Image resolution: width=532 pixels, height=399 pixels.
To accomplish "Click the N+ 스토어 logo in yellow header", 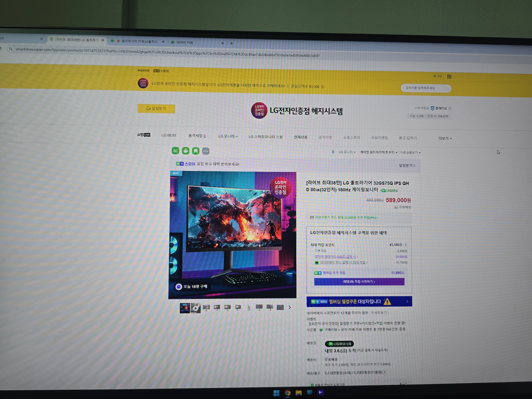I will pos(161,71).
